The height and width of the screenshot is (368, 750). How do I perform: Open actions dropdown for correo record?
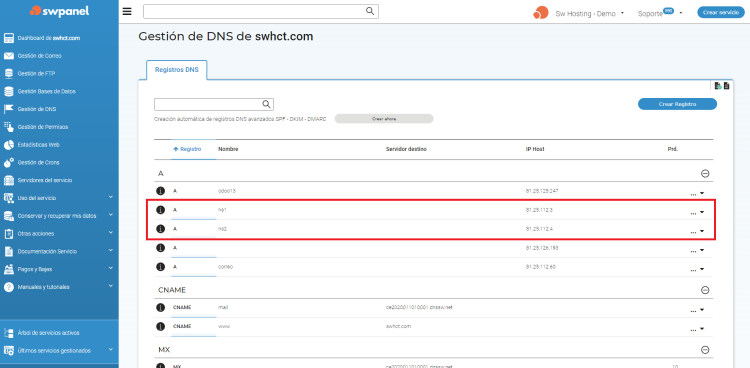click(697, 269)
